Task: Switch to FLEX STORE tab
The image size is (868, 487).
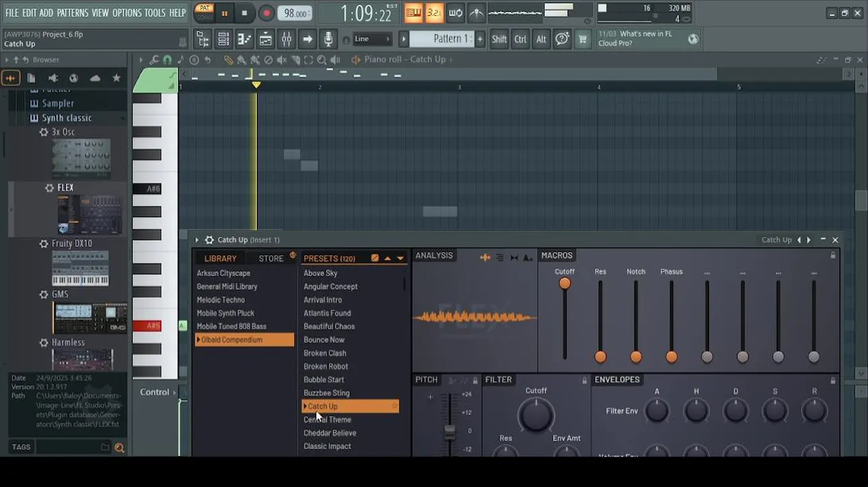Action: 271,258
